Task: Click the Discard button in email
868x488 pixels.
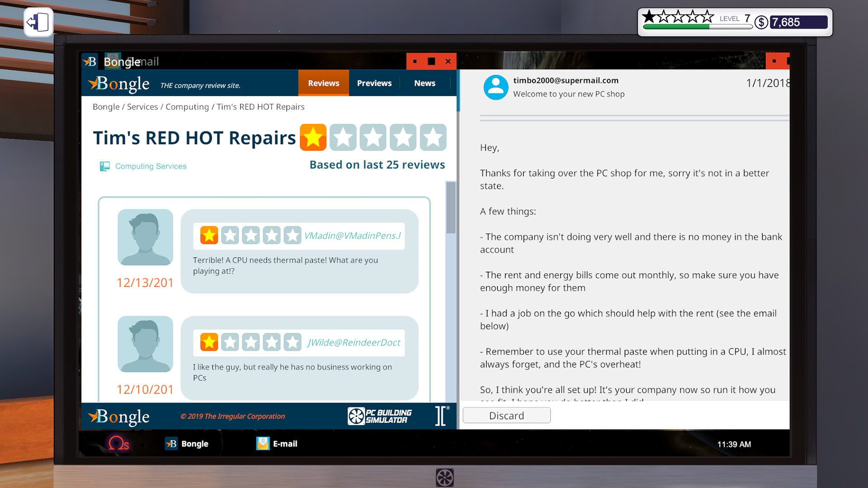Action: tap(506, 416)
